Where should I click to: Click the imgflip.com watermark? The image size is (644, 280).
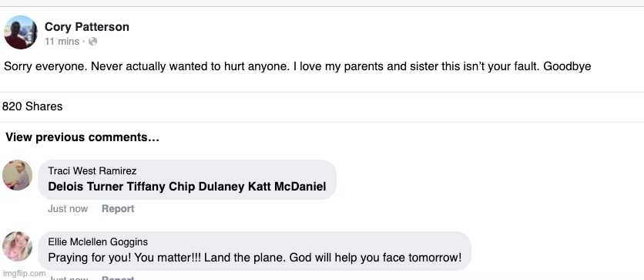[24, 273]
